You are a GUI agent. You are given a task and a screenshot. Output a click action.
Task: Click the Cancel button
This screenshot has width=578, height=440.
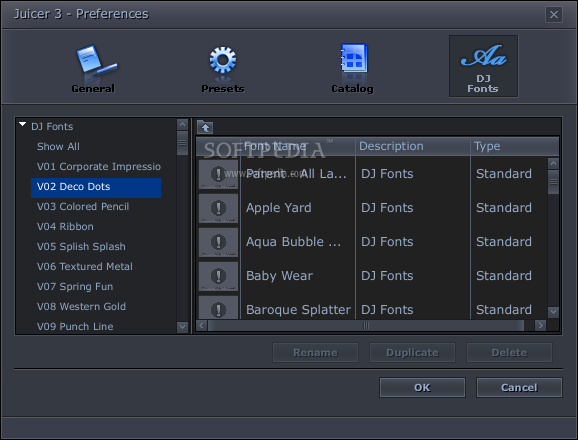(519, 388)
